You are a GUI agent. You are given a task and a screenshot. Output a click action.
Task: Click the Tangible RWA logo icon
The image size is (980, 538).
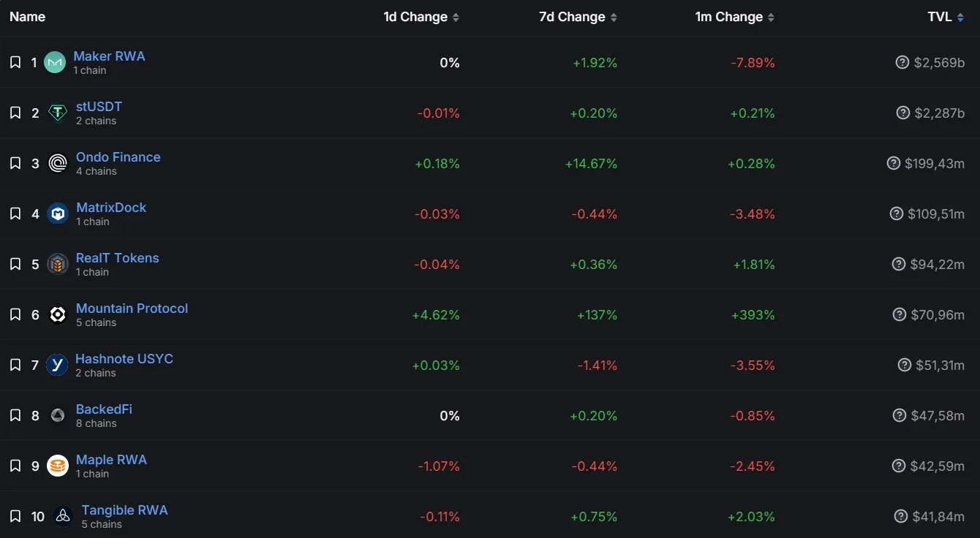coord(63,517)
